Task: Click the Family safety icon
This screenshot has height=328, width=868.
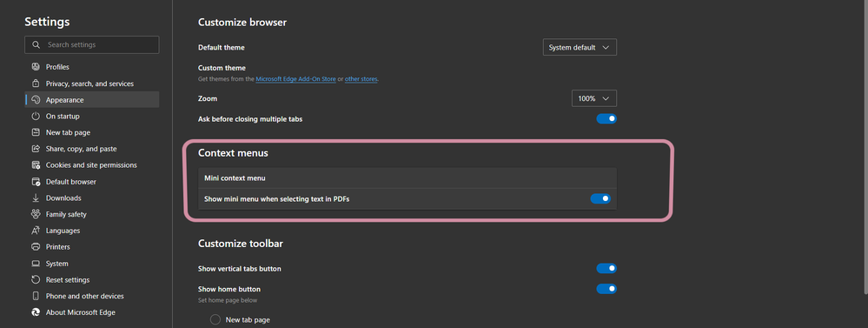Action: click(x=36, y=214)
